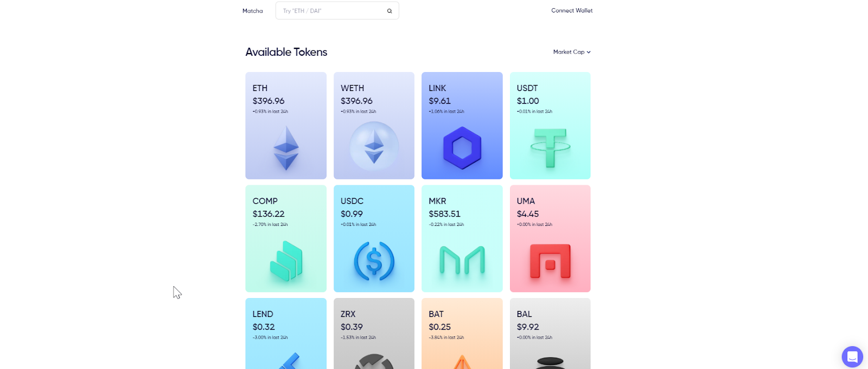Viewport: 868px width, 369px height.
Task: Click the BAL price $9.92
Action: [x=528, y=327]
